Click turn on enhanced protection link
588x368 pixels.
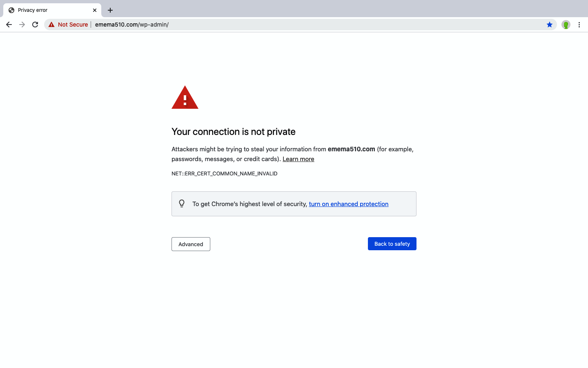pos(348,204)
